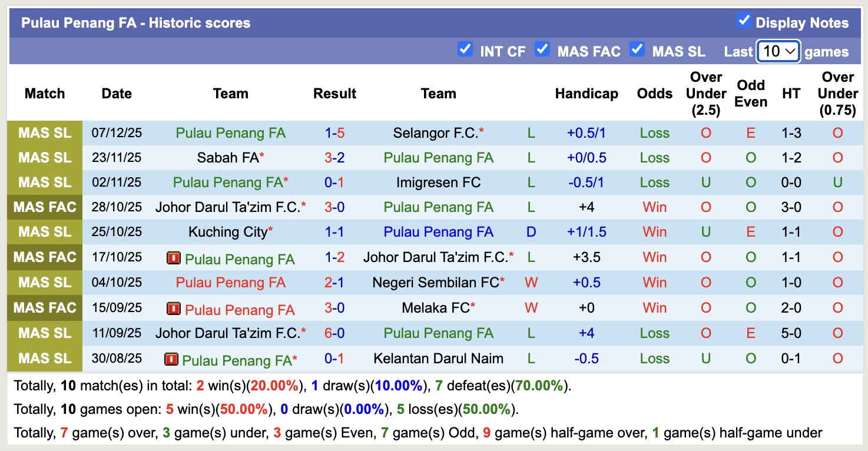Viewport: 868px width, 451px height.
Task: Select the MAS SL badge for the 30/08 match
Action: (44, 358)
